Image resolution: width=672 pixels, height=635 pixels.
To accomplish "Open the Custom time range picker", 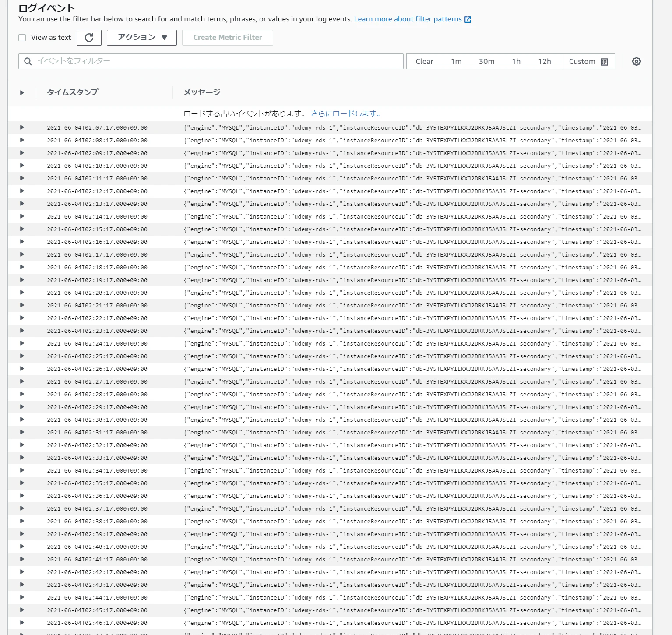I will (x=588, y=61).
